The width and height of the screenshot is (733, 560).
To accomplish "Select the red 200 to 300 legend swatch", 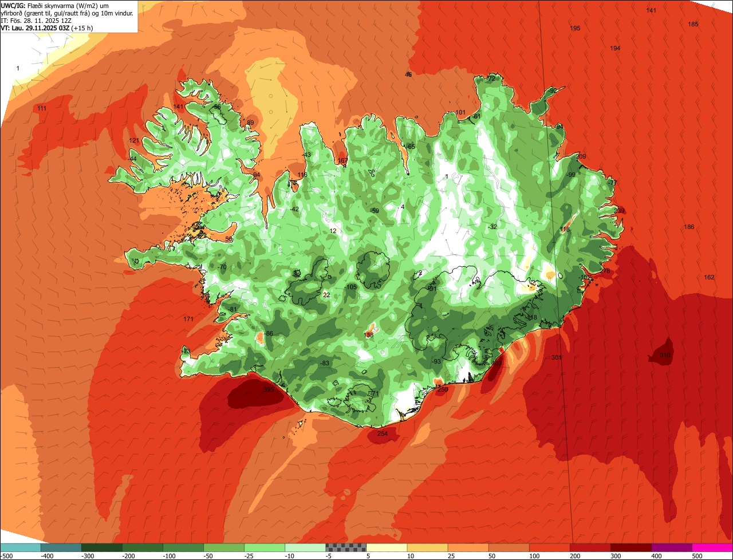I will (590, 547).
